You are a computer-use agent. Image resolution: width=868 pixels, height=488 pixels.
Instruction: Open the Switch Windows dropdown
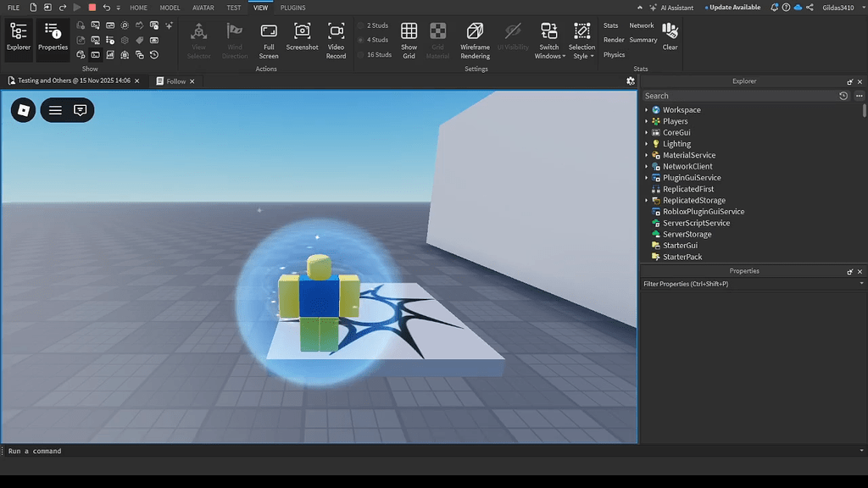(x=548, y=40)
